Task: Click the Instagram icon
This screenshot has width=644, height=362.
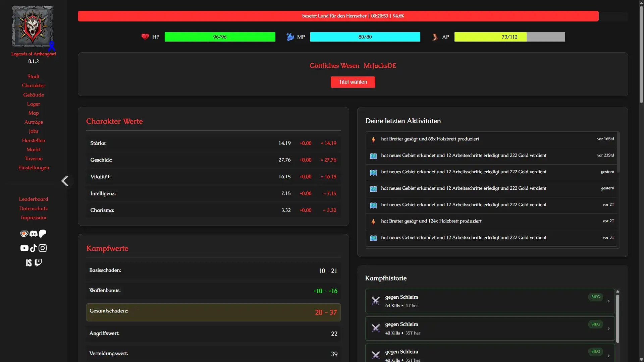Action: pos(42,248)
